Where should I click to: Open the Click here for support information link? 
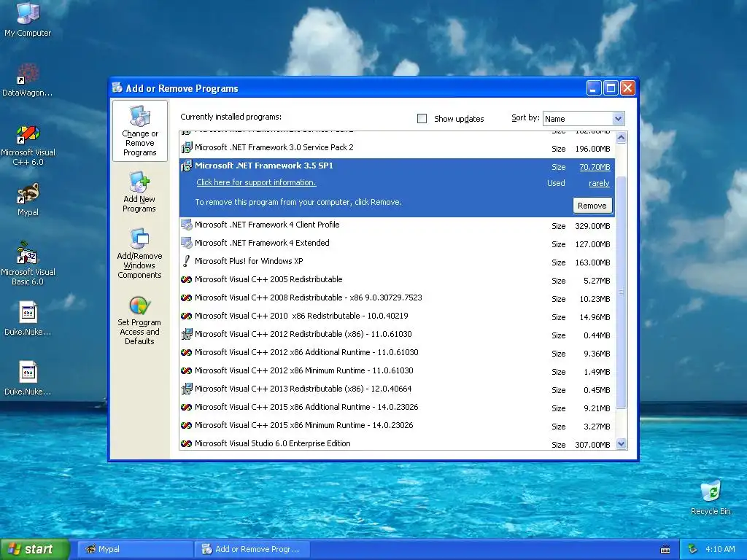[256, 182]
